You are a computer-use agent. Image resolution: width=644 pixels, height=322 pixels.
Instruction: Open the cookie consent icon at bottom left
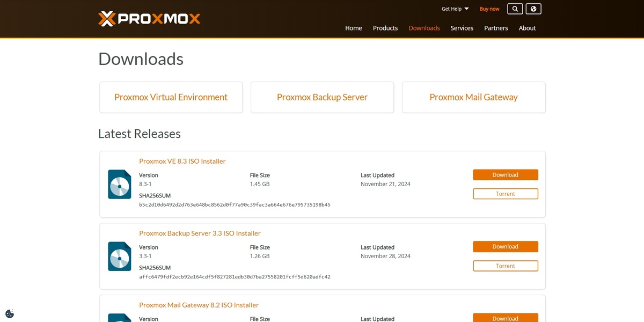pos(9,313)
